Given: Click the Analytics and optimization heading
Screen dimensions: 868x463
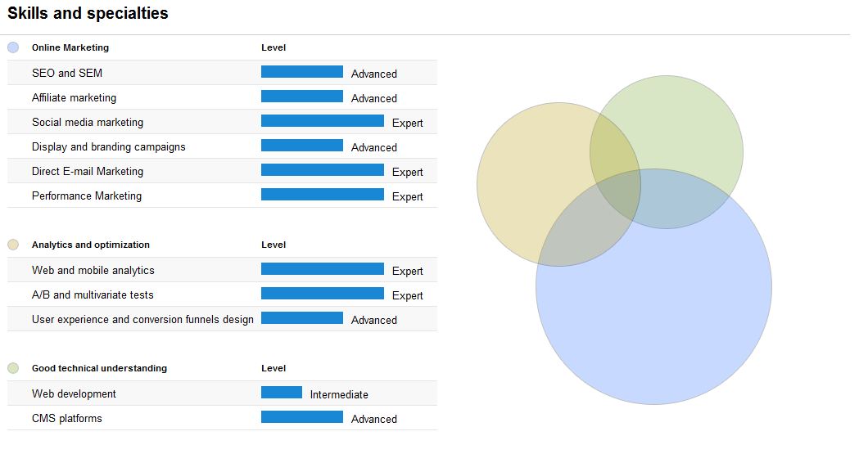Looking at the screenshot, I should [91, 245].
